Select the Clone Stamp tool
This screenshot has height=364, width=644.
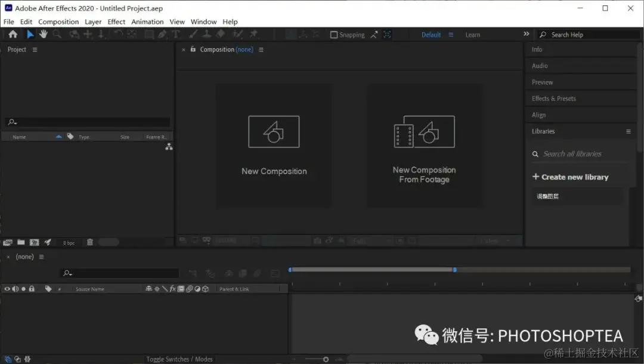tap(207, 34)
